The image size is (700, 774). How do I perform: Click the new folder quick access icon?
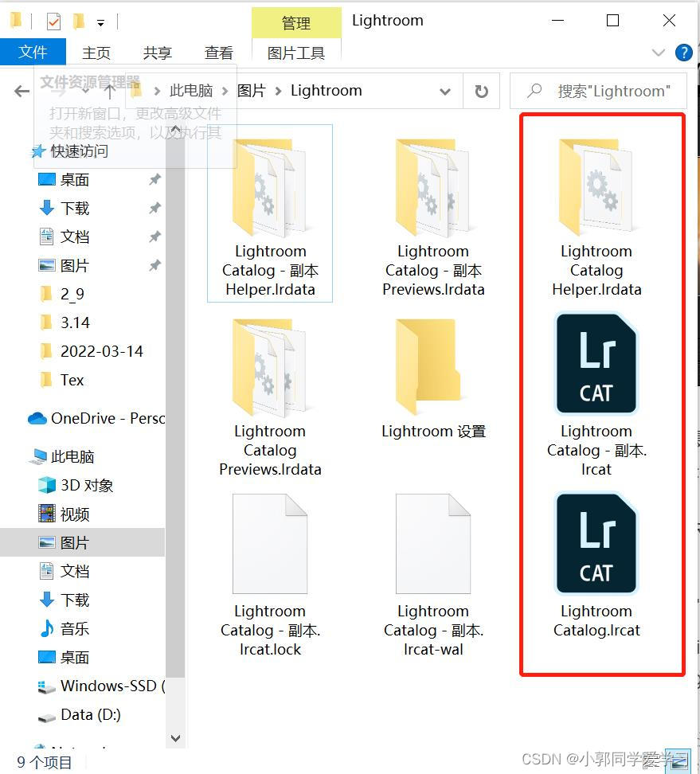coord(79,21)
